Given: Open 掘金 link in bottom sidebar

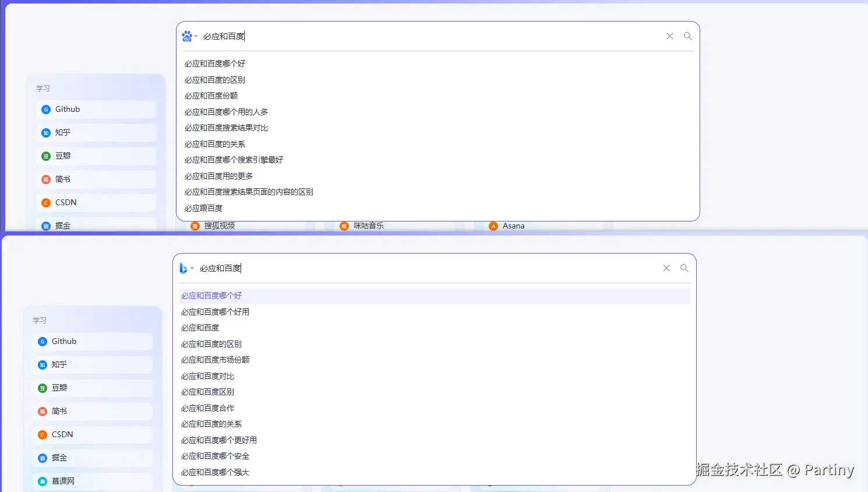Looking at the screenshot, I should pos(93,458).
